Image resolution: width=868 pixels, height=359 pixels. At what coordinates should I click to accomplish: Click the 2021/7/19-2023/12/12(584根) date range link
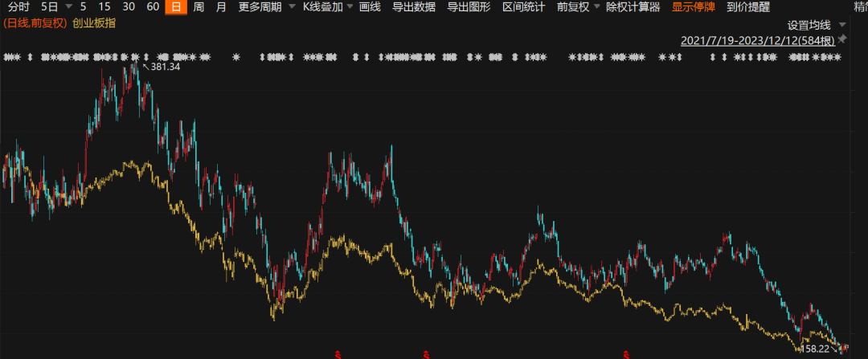tap(757, 40)
